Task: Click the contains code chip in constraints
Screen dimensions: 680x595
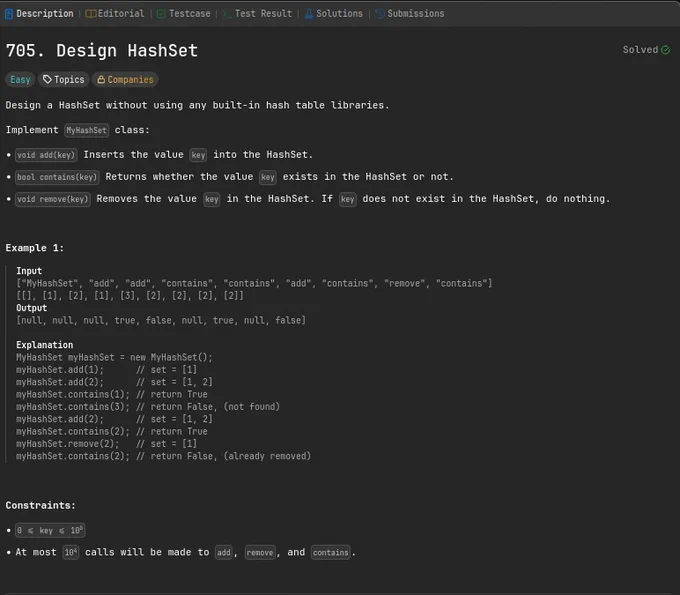Action: click(330, 552)
